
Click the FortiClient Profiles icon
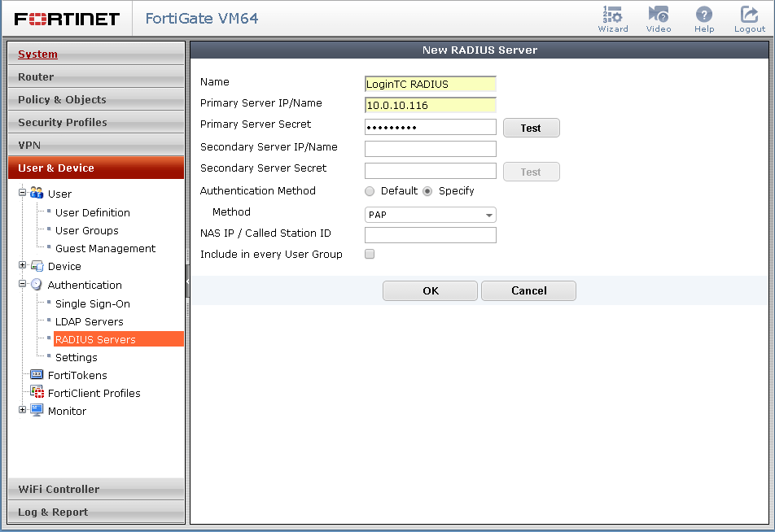pos(36,393)
